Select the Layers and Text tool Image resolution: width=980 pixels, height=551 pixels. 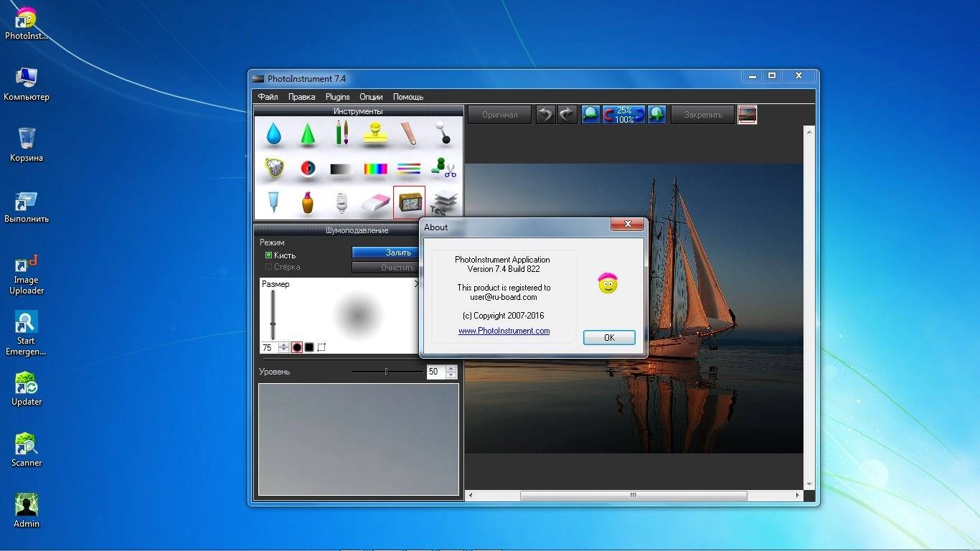click(x=445, y=204)
